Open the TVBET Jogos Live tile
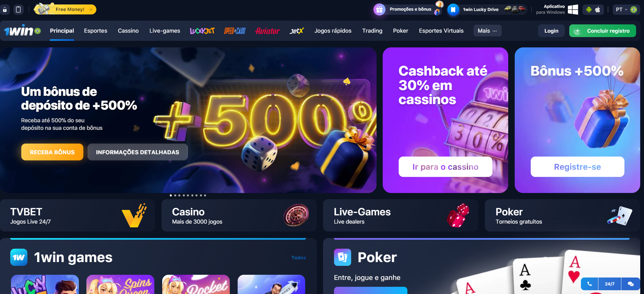 [77, 215]
